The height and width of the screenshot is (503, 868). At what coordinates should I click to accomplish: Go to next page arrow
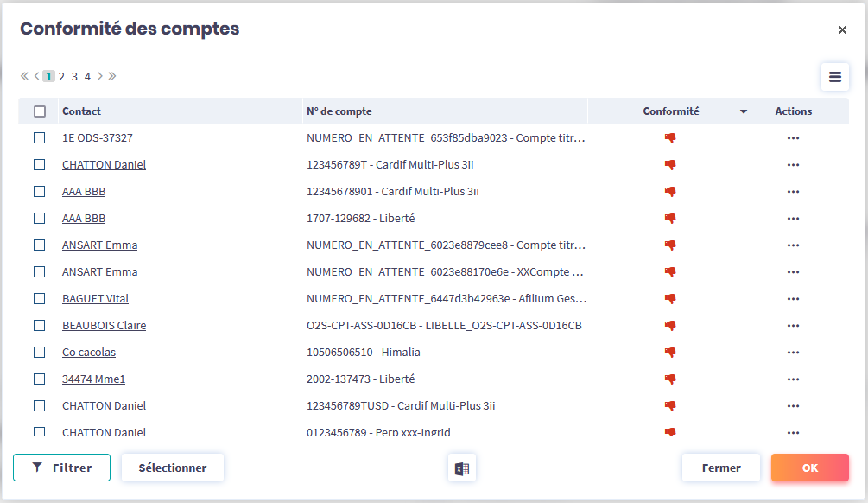tap(100, 76)
